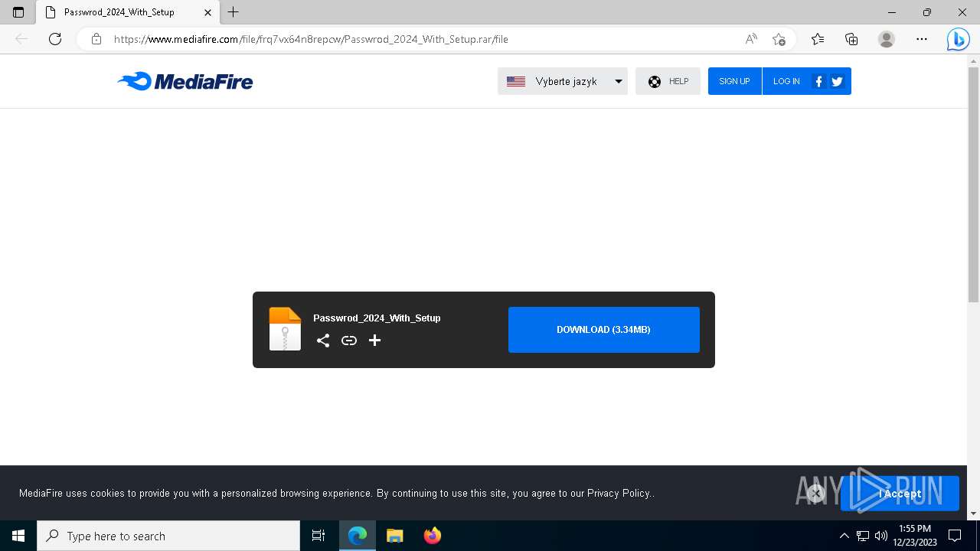The image size is (980, 551).
Task: Click the browser refresh button
Action: tap(55, 39)
